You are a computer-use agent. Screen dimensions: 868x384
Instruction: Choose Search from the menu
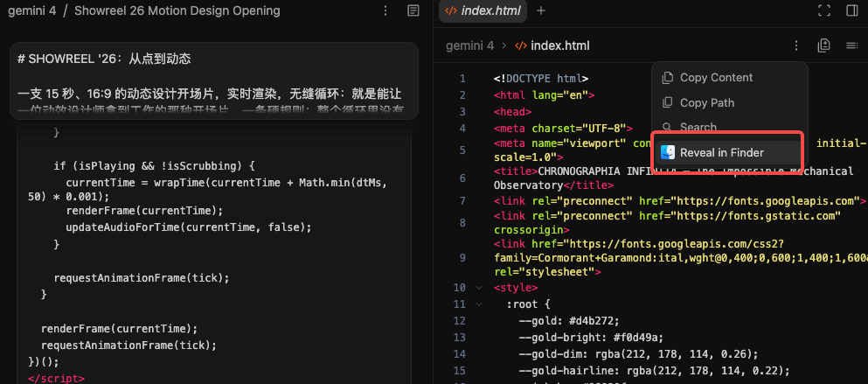(x=729, y=127)
